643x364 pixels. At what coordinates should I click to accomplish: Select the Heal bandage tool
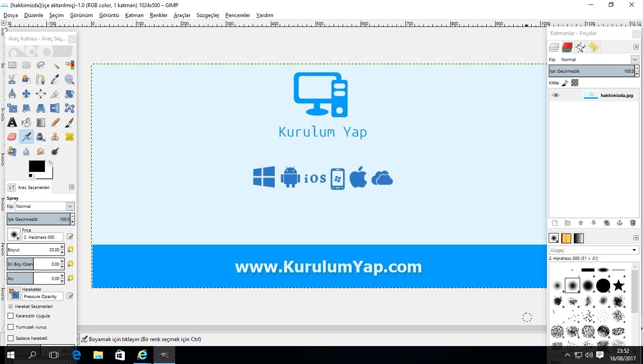(x=70, y=137)
